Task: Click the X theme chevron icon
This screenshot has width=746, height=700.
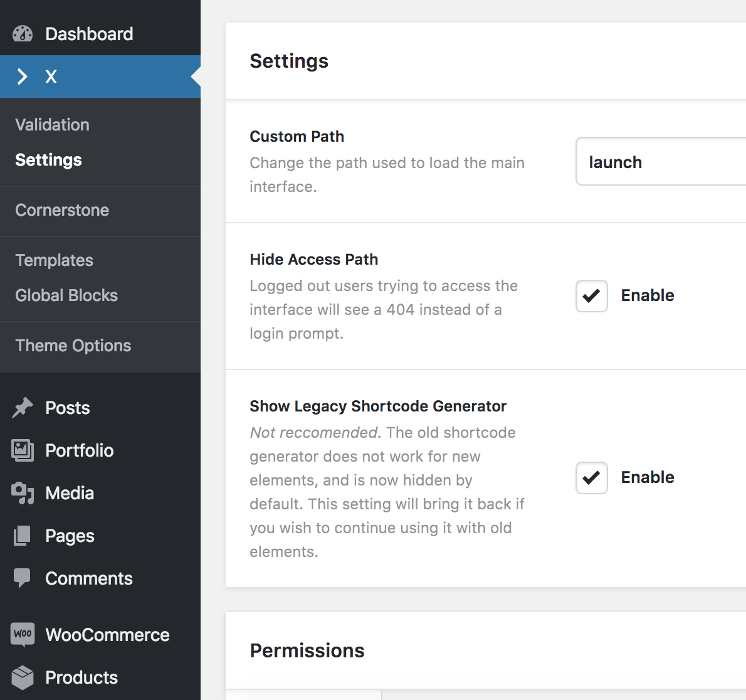Action: tap(23, 77)
